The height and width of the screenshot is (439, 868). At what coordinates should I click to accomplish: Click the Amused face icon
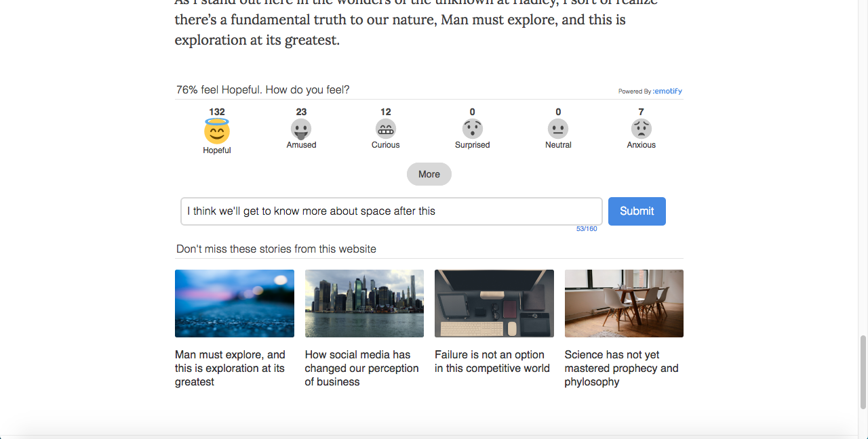(x=301, y=129)
